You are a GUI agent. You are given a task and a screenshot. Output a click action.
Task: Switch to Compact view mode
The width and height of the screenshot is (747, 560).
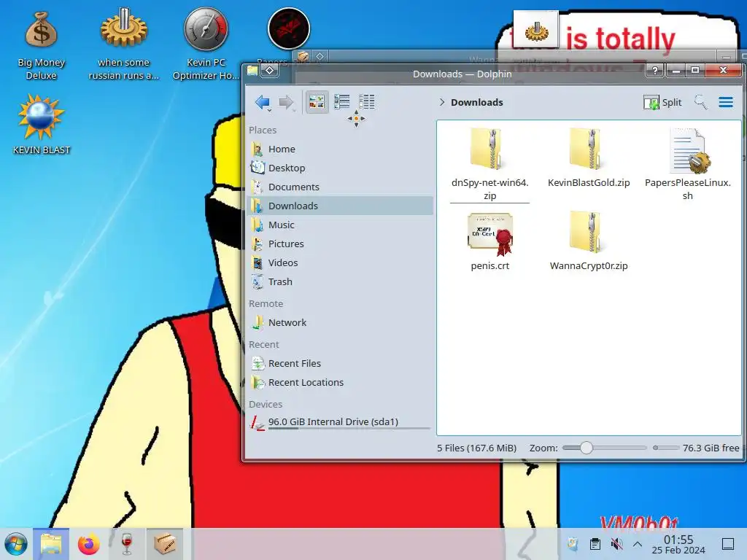(341, 101)
